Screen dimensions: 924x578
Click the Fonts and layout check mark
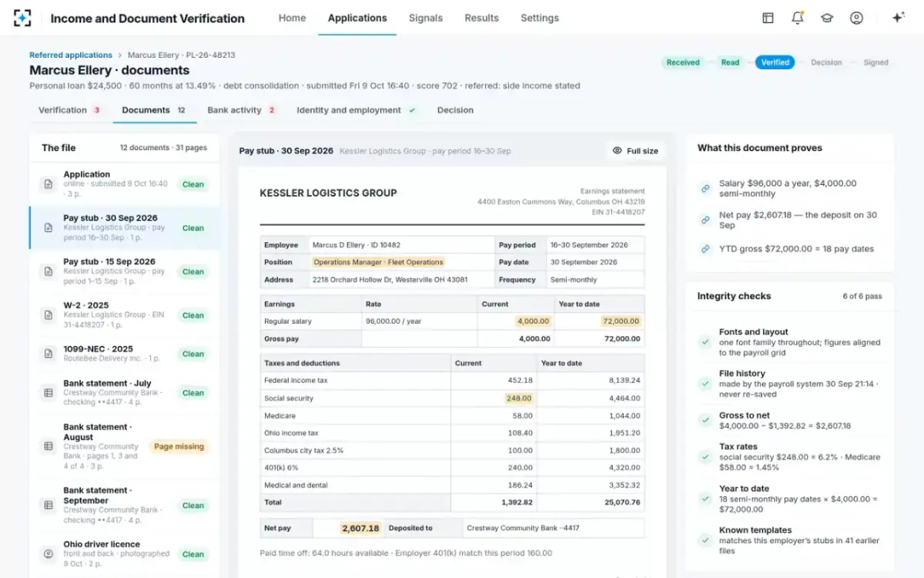(705, 342)
